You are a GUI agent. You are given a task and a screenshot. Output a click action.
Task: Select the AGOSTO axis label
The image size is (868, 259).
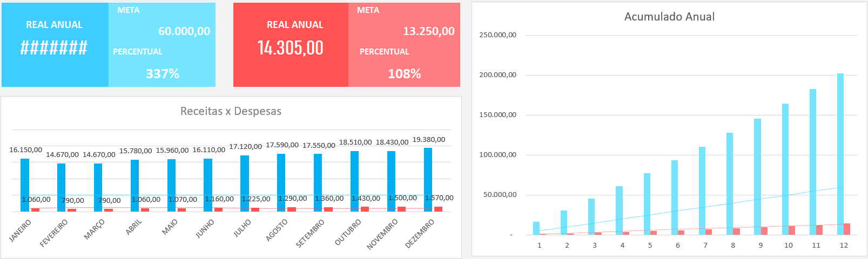pyautogui.click(x=277, y=230)
